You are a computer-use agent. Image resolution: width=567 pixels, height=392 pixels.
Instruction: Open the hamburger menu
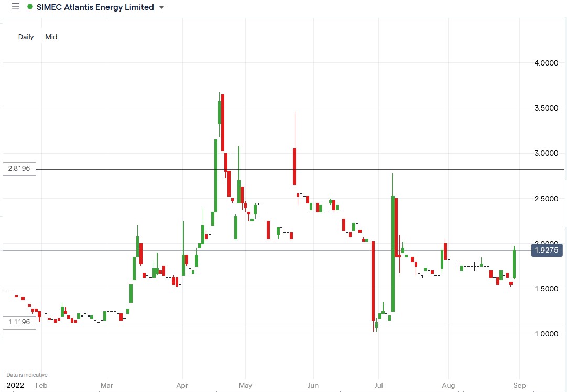click(x=15, y=7)
